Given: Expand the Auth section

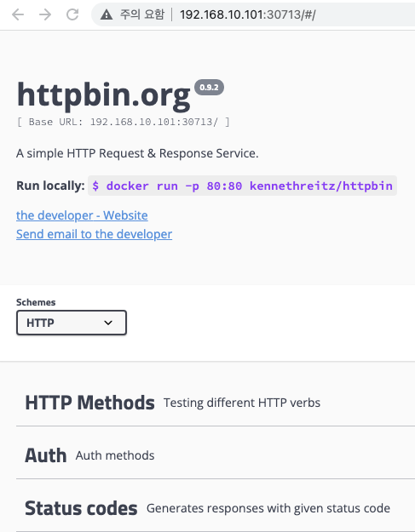Looking at the screenshot, I should 216,455.
